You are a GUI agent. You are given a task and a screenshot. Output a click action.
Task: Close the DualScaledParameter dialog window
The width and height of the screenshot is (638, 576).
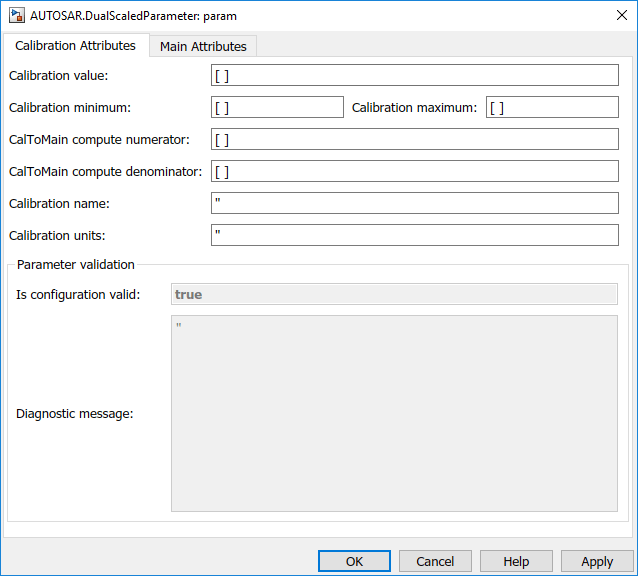pyautogui.click(x=621, y=15)
